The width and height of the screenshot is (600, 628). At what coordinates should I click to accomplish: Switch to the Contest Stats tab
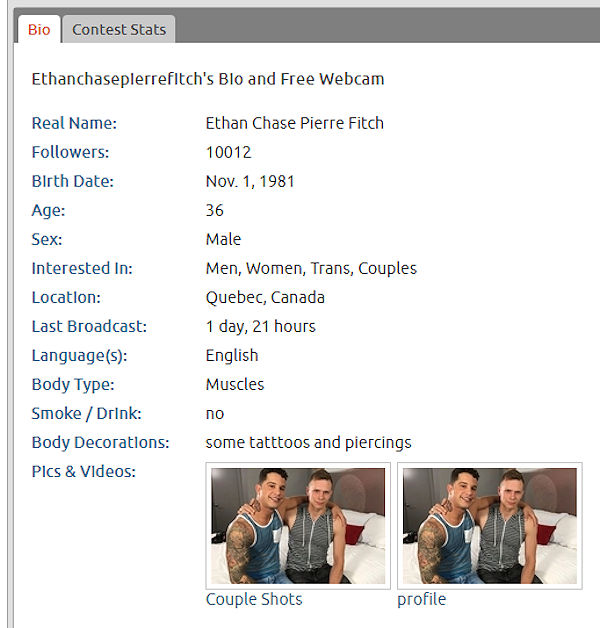pos(119,30)
